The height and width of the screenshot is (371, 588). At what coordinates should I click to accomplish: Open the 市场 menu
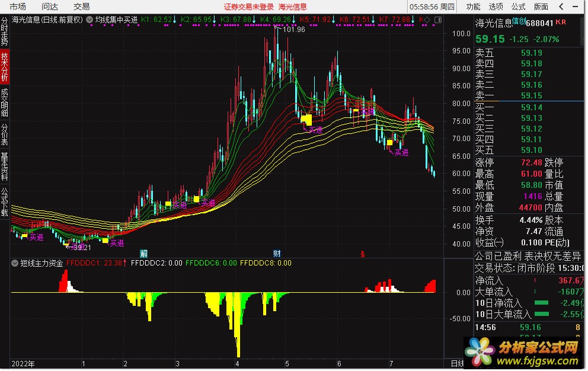pyautogui.click(x=18, y=7)
